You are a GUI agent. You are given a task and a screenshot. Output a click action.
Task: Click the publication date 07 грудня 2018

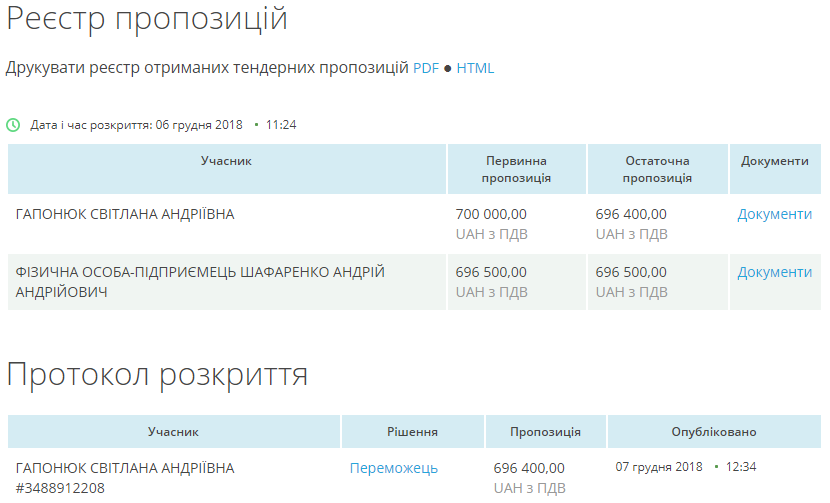[659, 467]
